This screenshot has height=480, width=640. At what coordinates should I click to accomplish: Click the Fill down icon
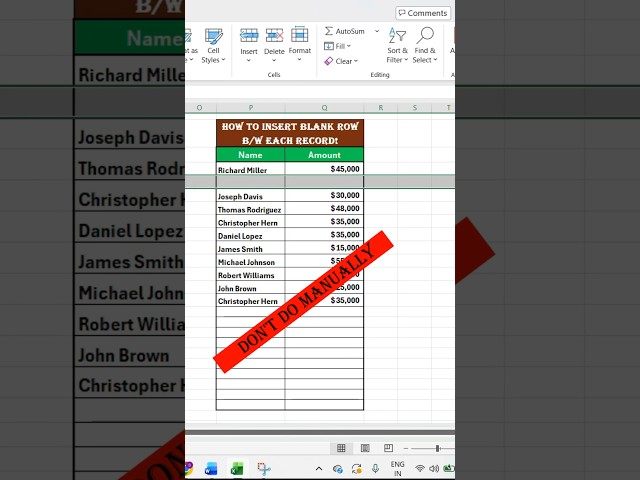(329, 46)
